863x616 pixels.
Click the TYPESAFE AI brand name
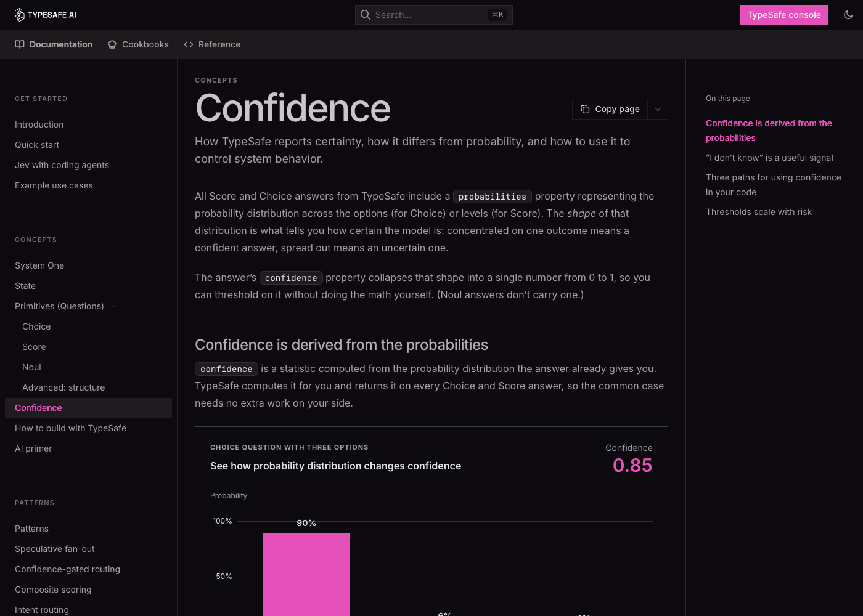pos(52,15)
